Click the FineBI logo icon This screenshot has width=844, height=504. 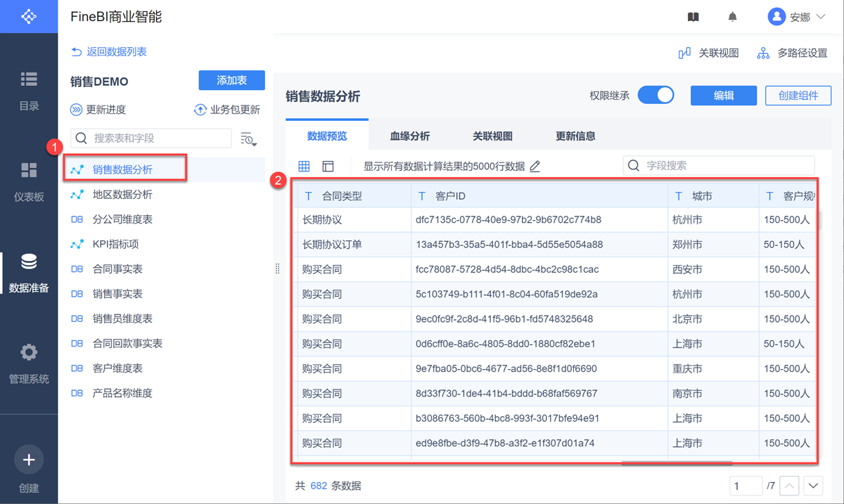coord(28,16)
